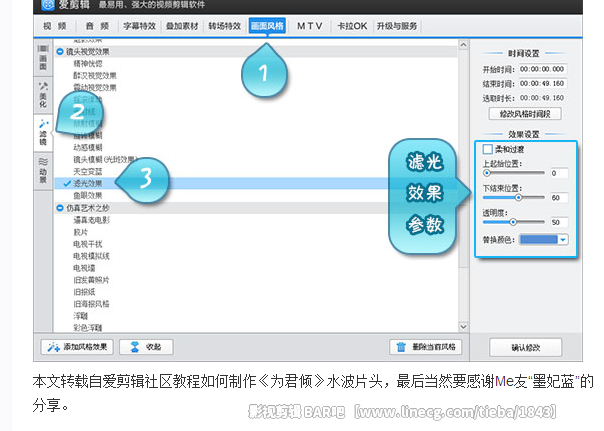This screenshot has height=431, width=604.
Task: Open the 转场特效 tab
Action: 225,26
